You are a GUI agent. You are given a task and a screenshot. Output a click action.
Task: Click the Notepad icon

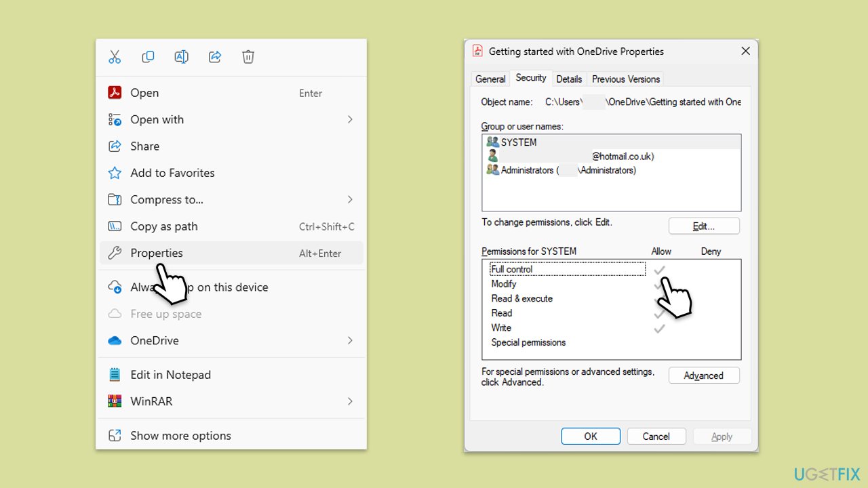click(115, 375)
